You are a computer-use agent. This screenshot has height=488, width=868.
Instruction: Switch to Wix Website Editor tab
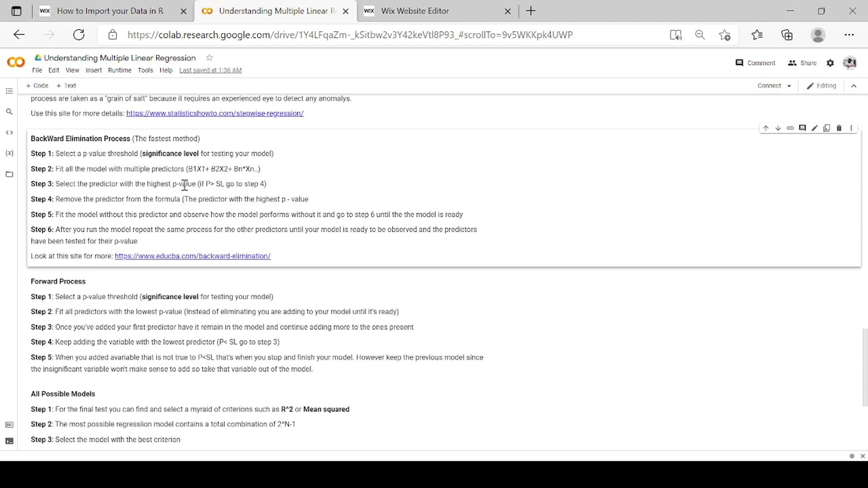[x=415, y=11]
